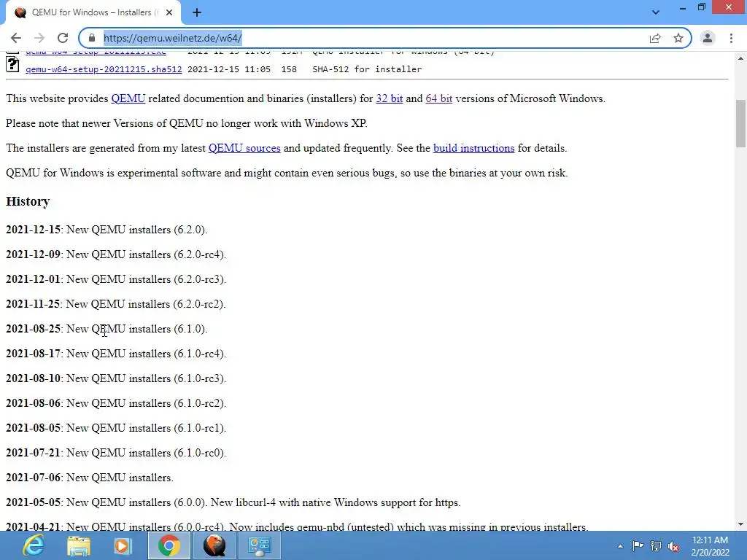Click the 2021-08-06 history entry (6.1.0-rc2)

116,402
